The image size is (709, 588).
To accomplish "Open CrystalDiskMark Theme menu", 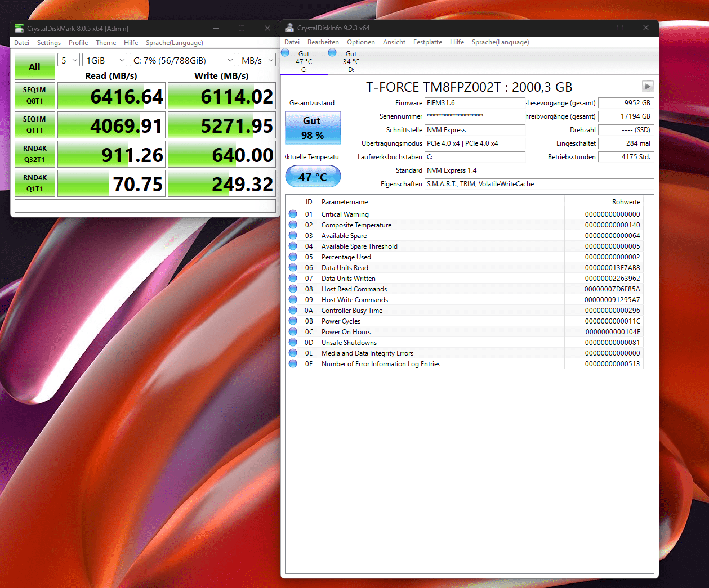I will 106,43.
